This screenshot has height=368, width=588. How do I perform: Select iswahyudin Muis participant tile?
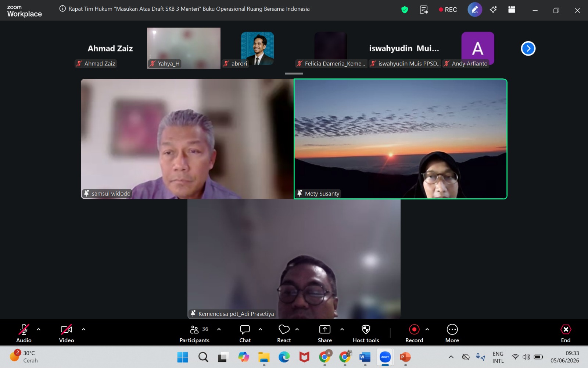click(x=404, y=48)
